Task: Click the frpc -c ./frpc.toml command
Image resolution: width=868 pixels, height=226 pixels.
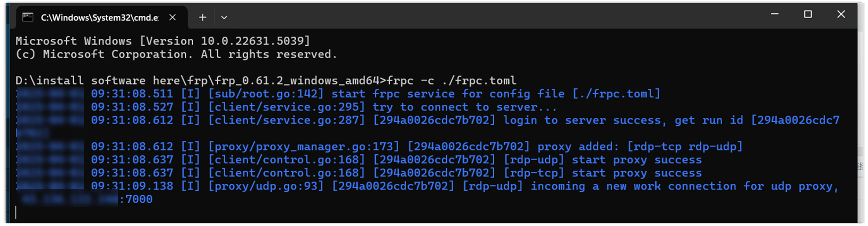Action: [x=451, y=81]
